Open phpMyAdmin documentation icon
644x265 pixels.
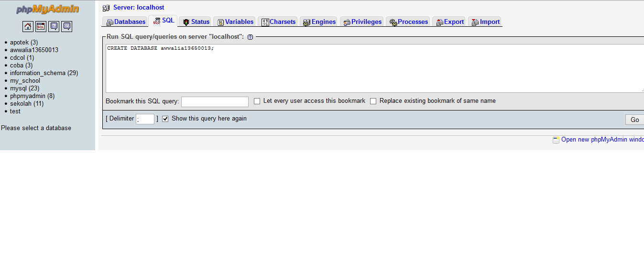click(x=54, y=26)
